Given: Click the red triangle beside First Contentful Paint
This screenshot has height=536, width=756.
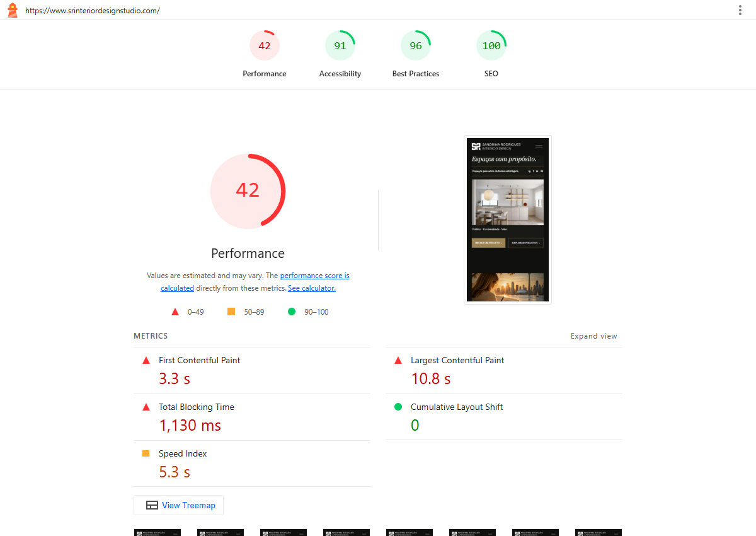Looking at the screenshot, I should tap(146, 360).
